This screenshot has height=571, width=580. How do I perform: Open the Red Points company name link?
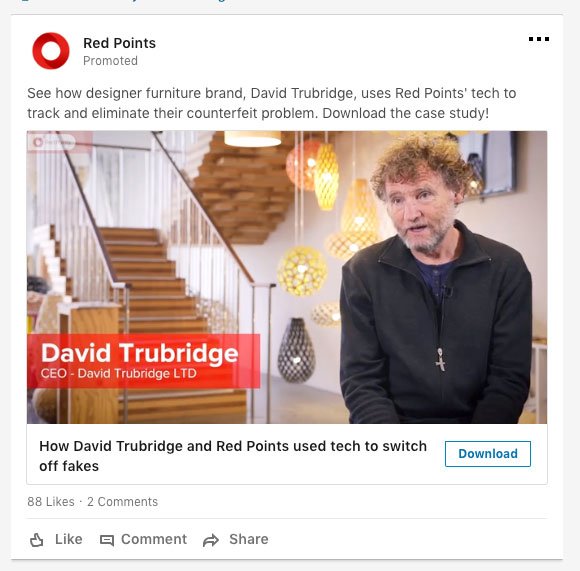[119, 43]
